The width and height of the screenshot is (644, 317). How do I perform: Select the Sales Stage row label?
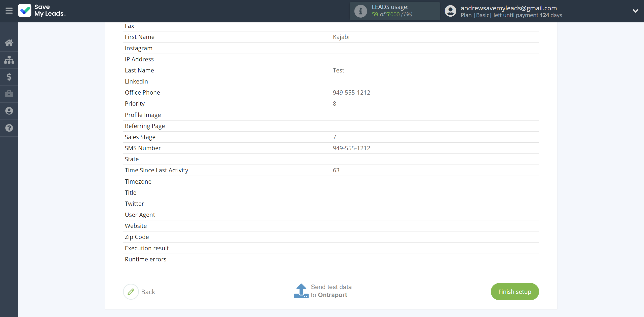point(140,137)
